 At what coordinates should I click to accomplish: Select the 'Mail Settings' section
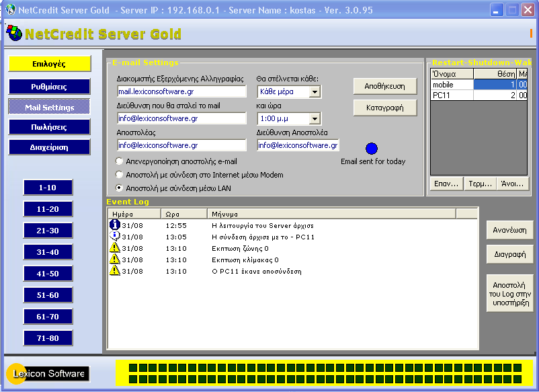tap(50, 108)
